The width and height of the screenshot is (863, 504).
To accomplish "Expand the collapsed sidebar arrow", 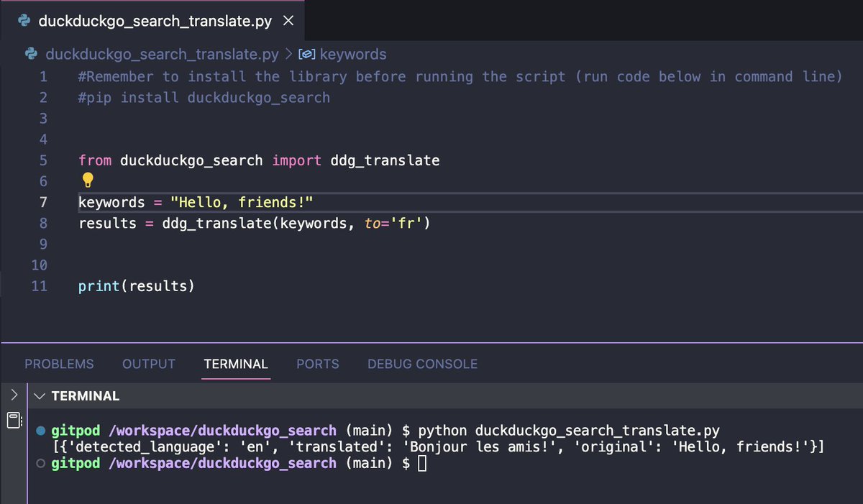I will (13, 394).
